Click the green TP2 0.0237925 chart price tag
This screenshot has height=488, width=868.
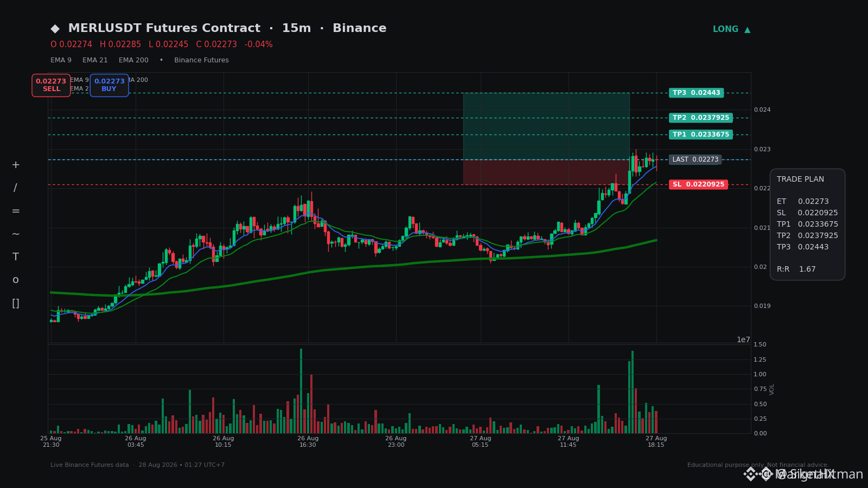pyautogui.click(x=701, y=118)
